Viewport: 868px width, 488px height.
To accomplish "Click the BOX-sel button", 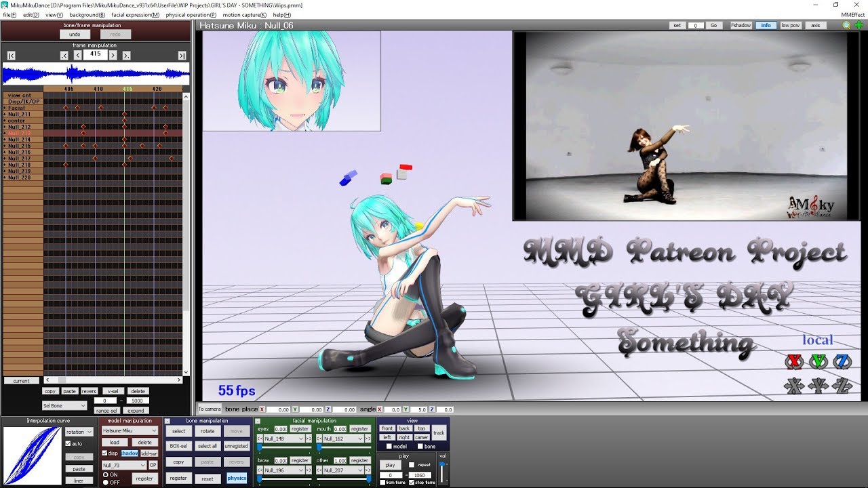I will (179, 446).
